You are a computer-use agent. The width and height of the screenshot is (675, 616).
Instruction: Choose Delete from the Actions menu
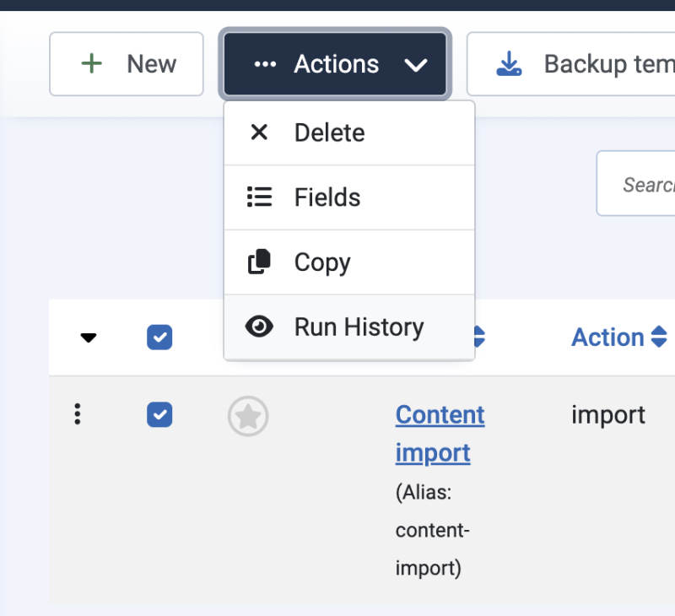coord(349,132)
